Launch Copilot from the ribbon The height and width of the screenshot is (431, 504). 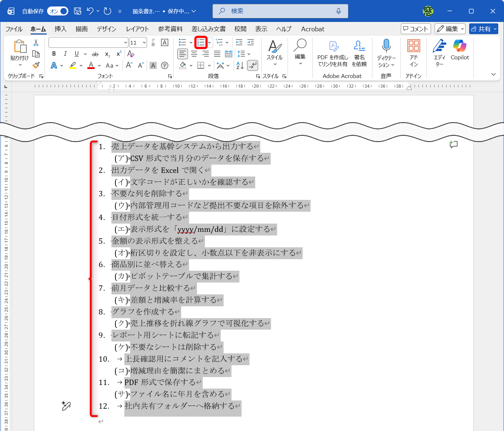[459, 50]
